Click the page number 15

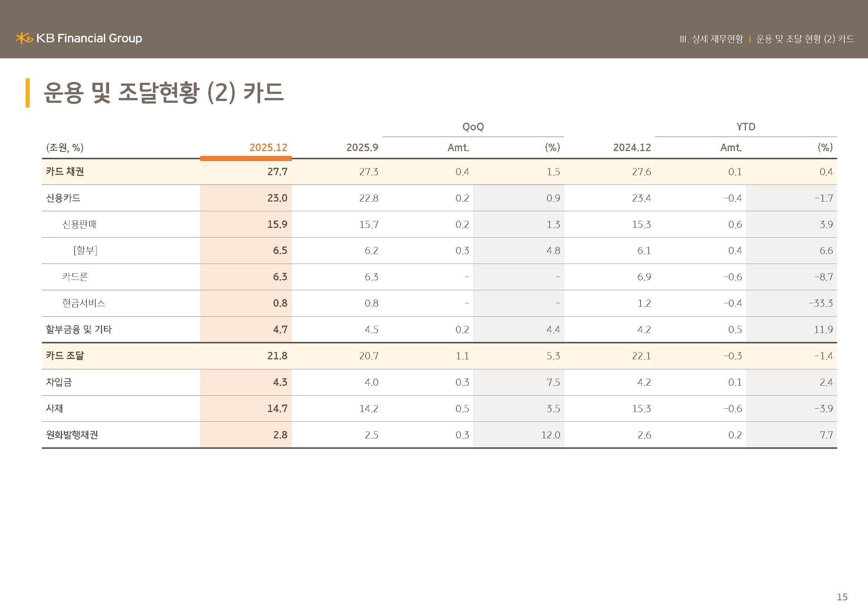(842, 597)
